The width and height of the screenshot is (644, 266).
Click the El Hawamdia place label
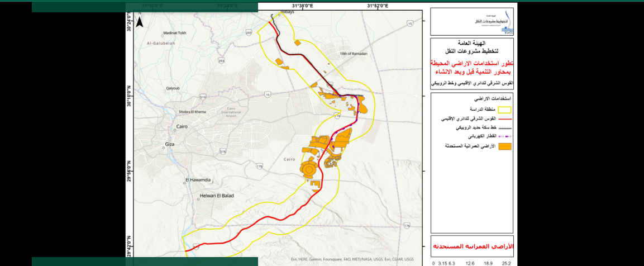click(x=198, y=180)
